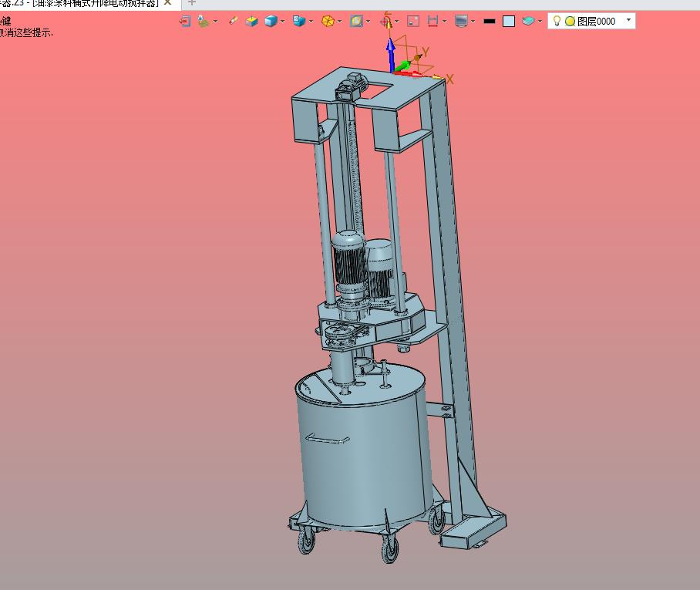Open the layer plane dropdown arrow

tap(540, 21)
